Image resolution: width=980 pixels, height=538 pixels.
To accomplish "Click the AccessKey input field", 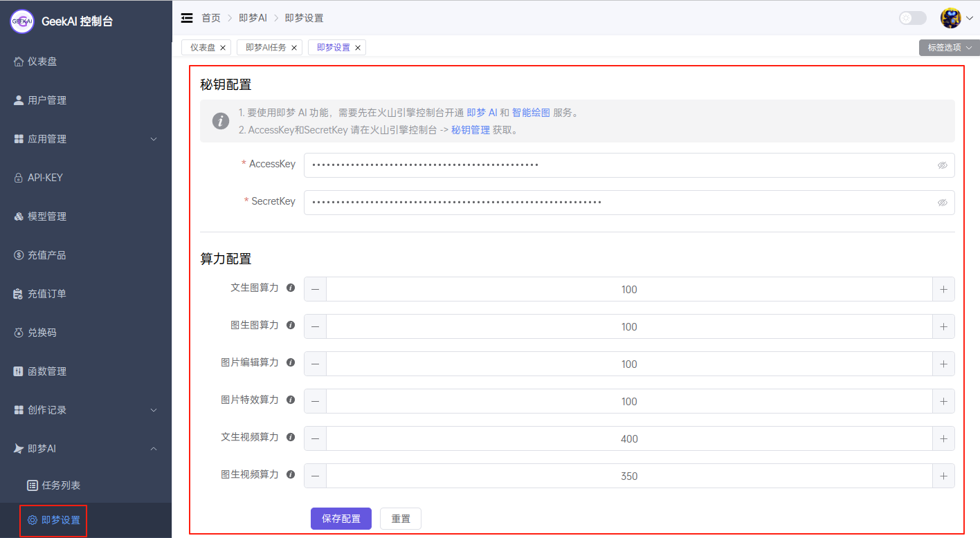I will point(629,165).
